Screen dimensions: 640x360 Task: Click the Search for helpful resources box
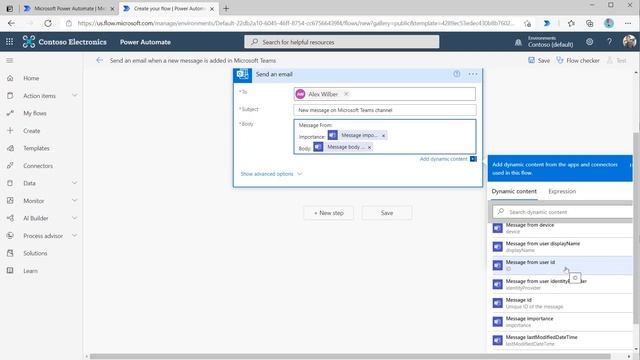(342, 42)
